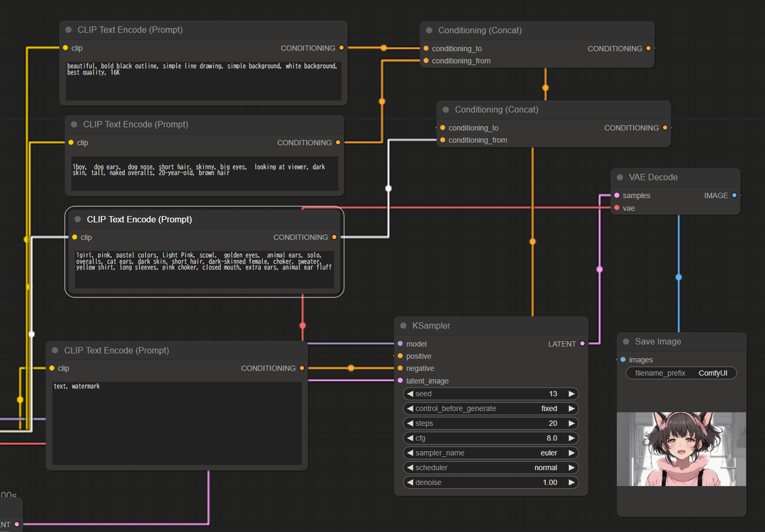The width and height of the screenshot is (765, 532).
Task: Click the KSampler positive input socket
Action: [x=400, y=356]
